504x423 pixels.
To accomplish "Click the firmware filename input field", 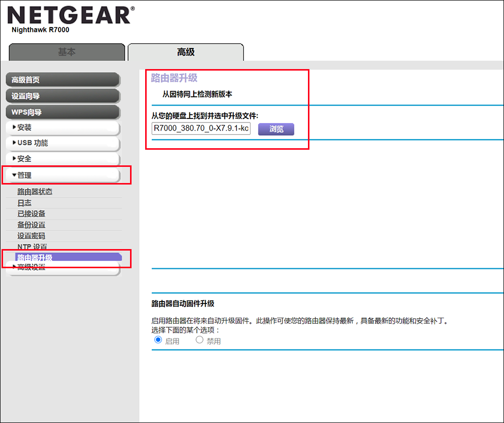I will (x=201, y=130).
